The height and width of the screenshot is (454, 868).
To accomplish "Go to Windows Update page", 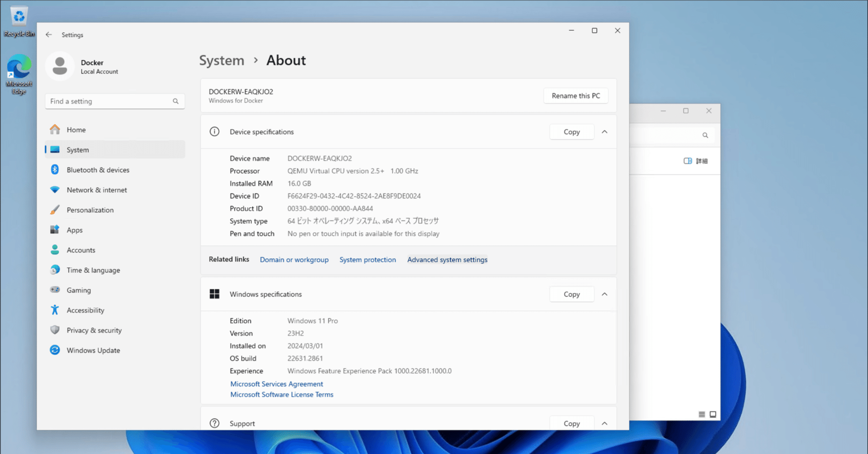I will pyautogui.click(x=115, y=350).
